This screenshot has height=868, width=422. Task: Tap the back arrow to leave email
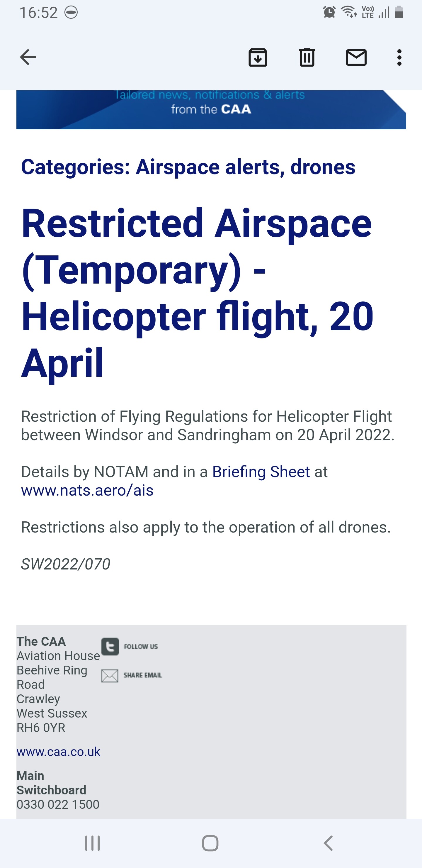click(28, 57)
